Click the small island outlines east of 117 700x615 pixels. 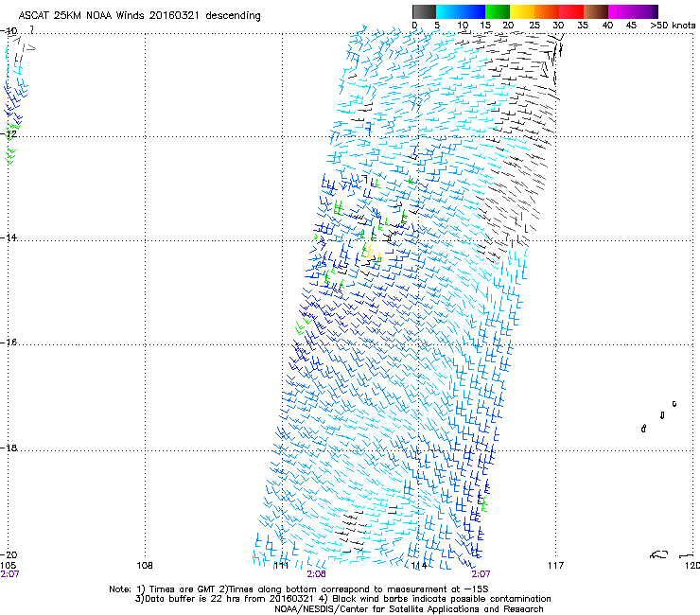click(659, 416)
